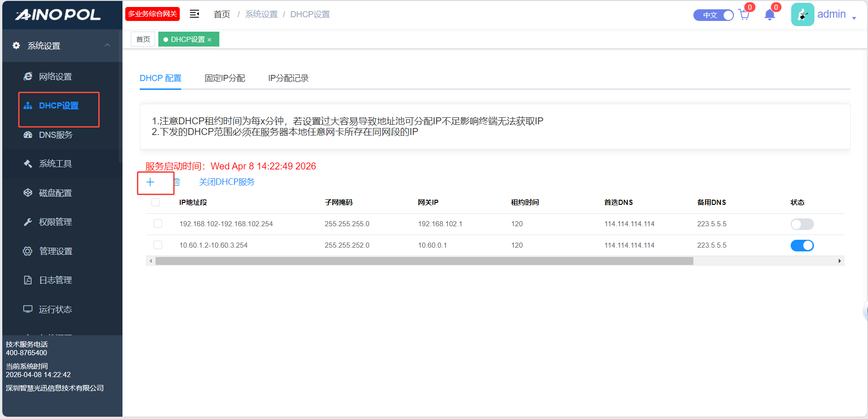Switch to the 固定IP分配 tab
The width and height of the screenshot is (868, 419).
[224, 78]
